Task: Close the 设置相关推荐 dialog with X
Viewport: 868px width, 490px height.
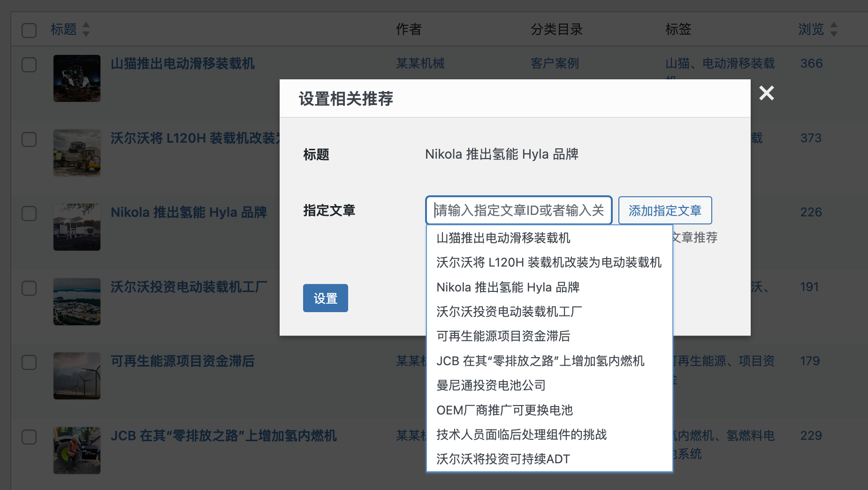Action: [x=767, y=93]
